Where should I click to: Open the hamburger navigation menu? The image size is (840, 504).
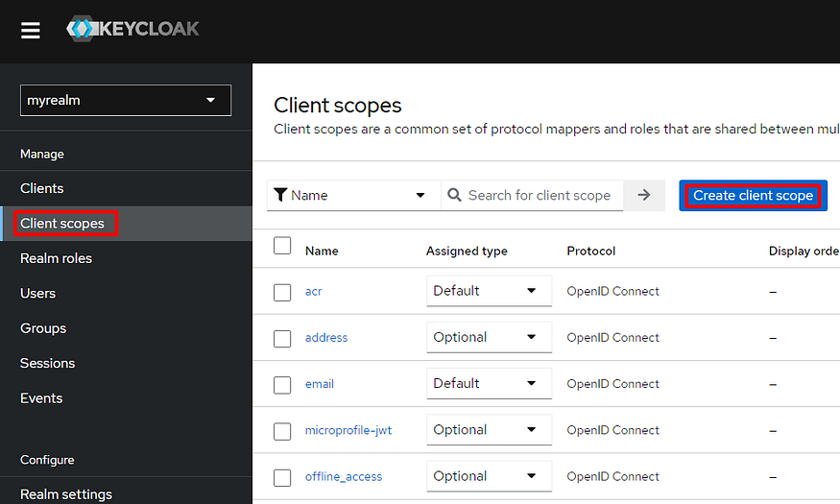point(31,30)
